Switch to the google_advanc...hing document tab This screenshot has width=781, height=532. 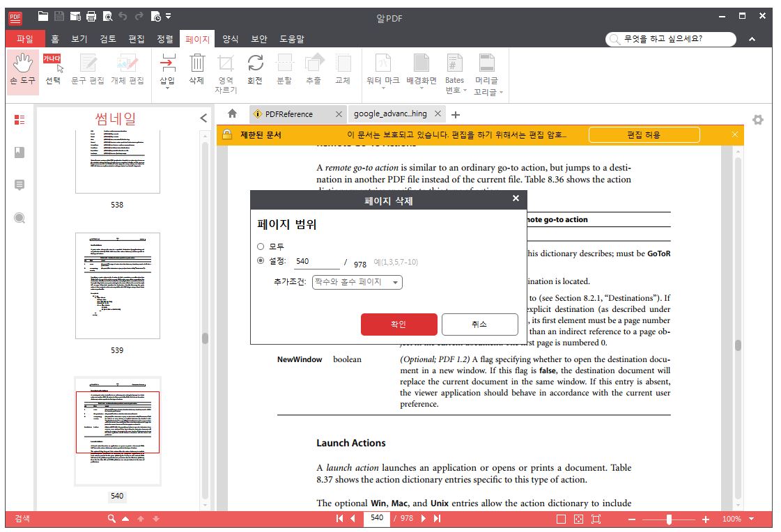point(390,114)
